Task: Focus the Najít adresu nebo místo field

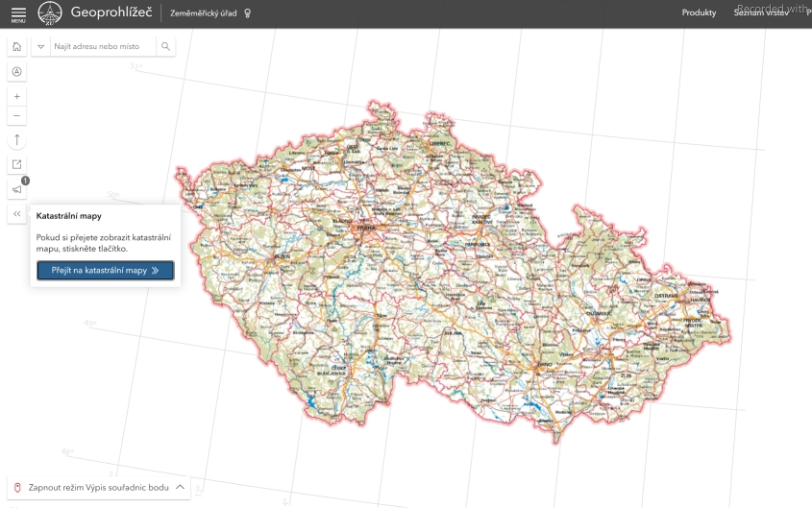Action: pyautogui.click(x=101, y=46)
